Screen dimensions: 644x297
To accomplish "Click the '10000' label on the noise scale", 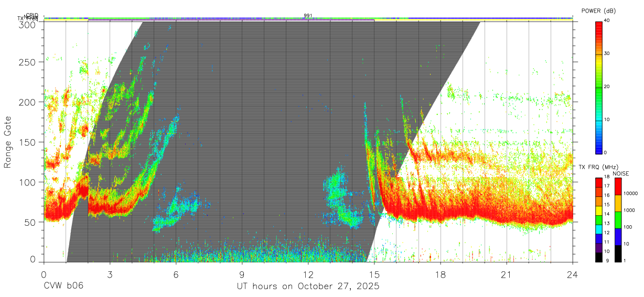I will tap(630, 193).
